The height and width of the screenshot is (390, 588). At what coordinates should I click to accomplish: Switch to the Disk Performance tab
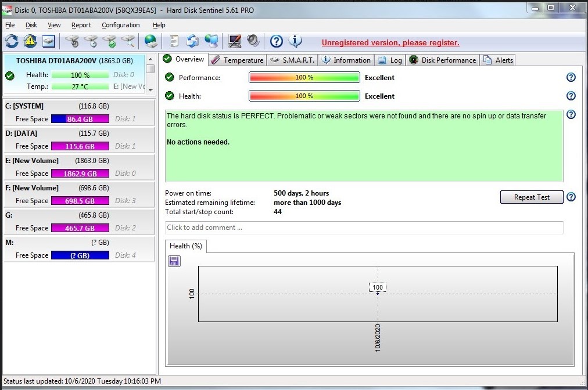(x=443, y=60)
